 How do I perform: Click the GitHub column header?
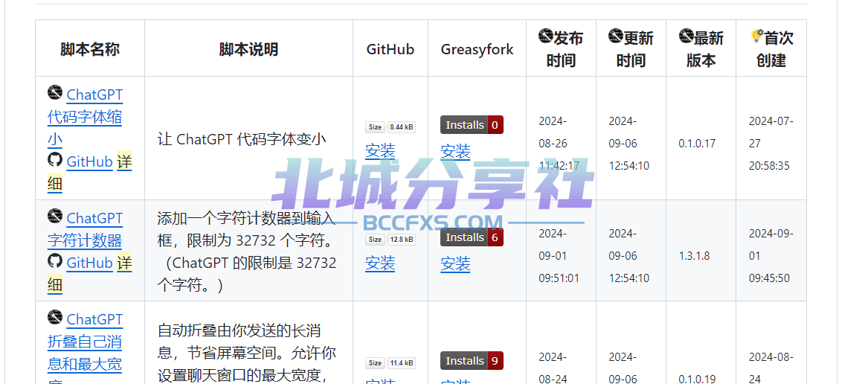click(x=390, y=49)
